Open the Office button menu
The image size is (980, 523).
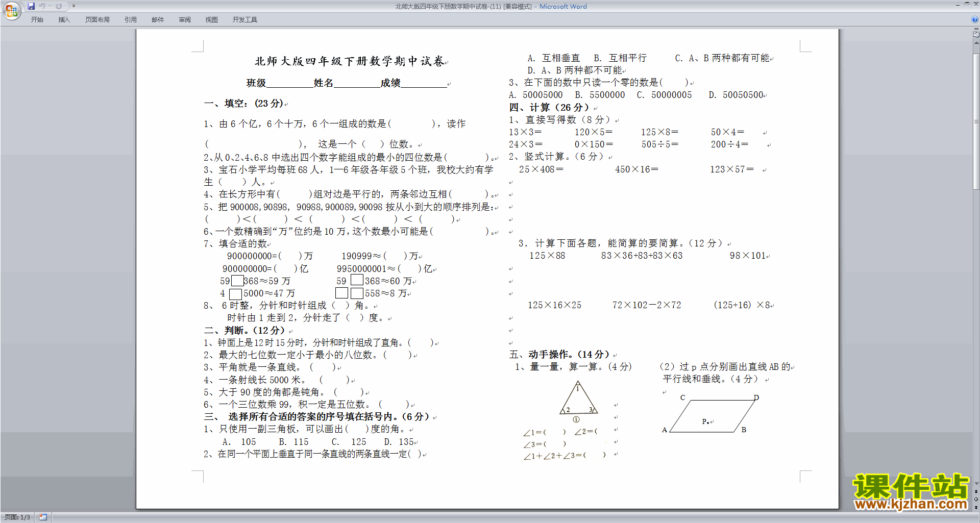pyautogui.click(x=11, y=11)
